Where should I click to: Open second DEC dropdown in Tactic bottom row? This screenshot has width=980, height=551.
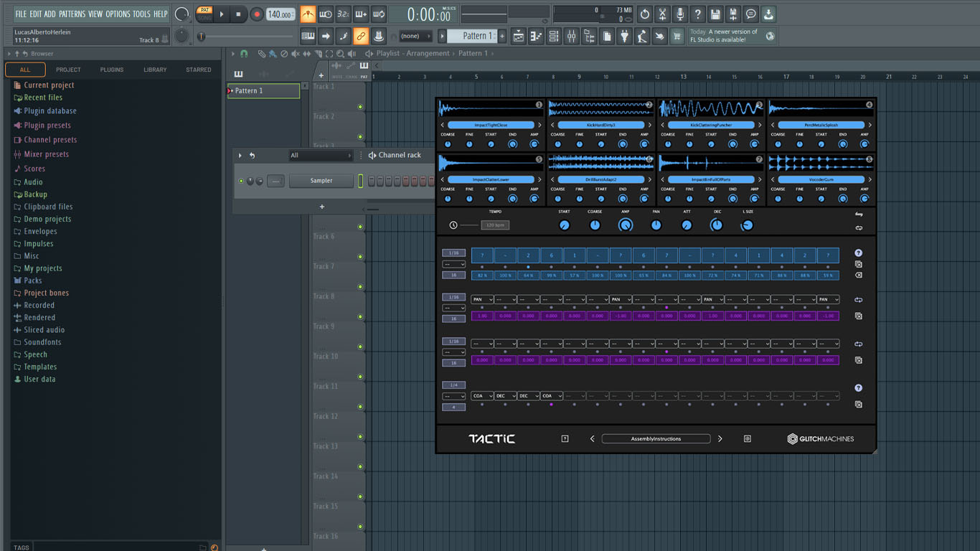pyautogui.click(x=528, y=396)
